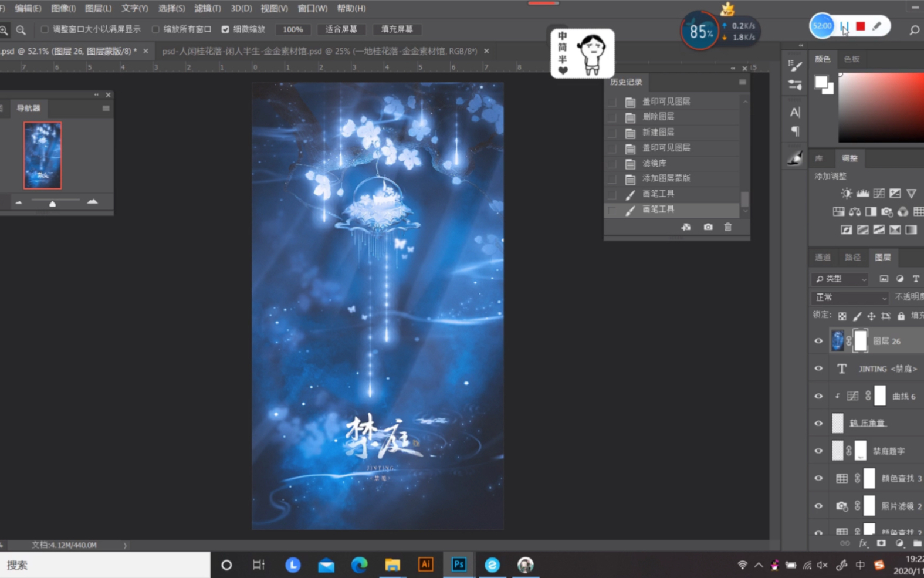Screen dimensions: 924x578
Task: Add a Gradient Map adjustment
Action: coord(911,229)
